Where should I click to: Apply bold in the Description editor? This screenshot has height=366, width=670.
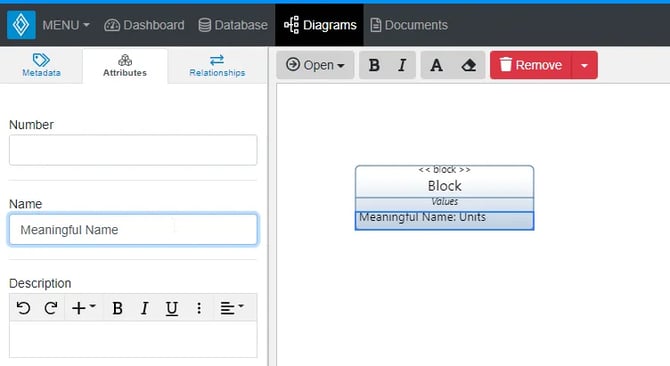tap(118, 307)
